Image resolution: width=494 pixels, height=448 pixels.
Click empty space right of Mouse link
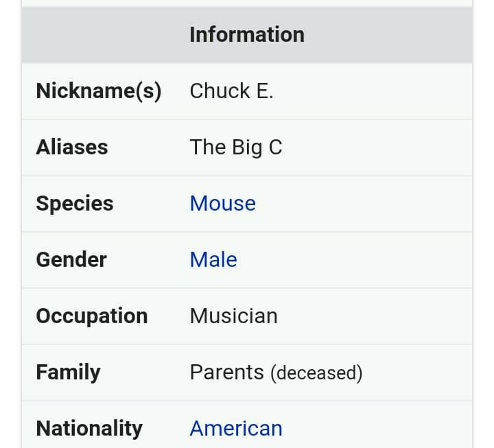364,204
